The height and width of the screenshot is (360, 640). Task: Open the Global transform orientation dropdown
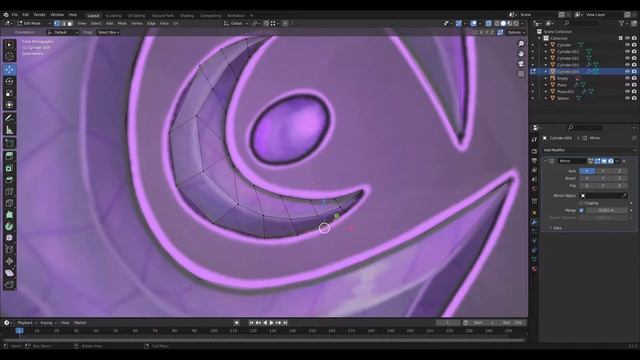click(x=236, y=24)
